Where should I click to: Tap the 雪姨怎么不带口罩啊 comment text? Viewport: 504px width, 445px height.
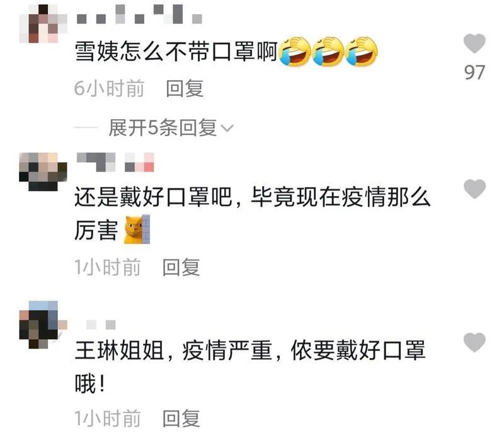coord(176,52)
